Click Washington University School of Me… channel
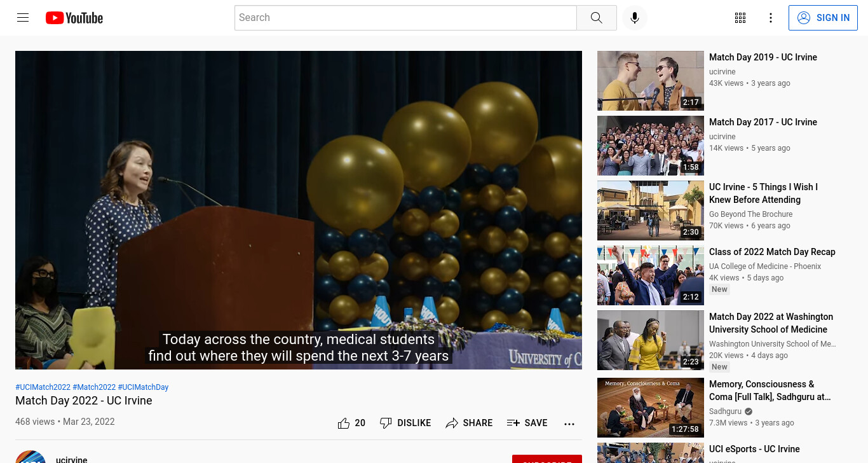The width and height of the screenshot is (868, 463). [773, 344]
